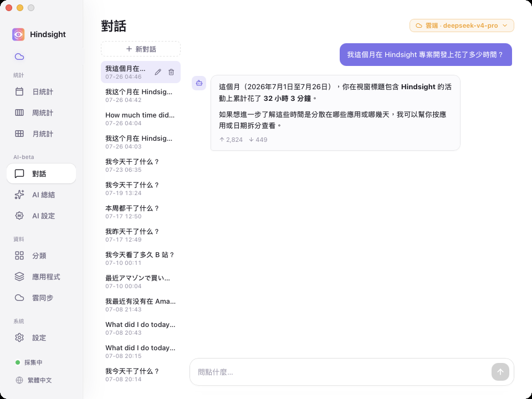This screenshot has height=399, width=532.
Task: Open conversation 最近アマゾンで買い...
Action: (x=141, y=282)
